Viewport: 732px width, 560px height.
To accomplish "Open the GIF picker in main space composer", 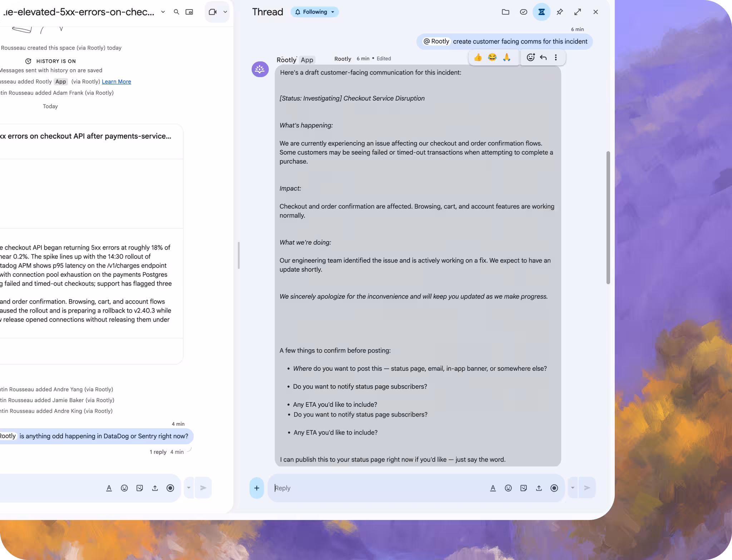I will pyautogui.click(x=140, y=488).
